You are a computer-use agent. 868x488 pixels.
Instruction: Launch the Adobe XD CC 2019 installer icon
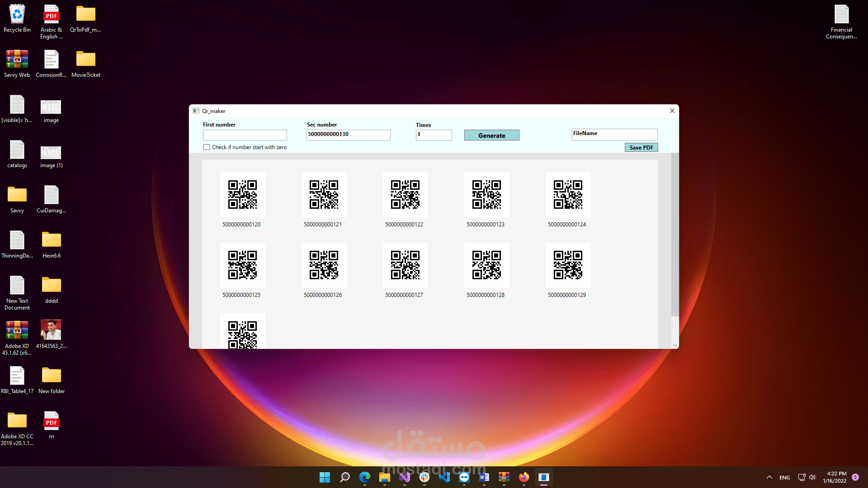coord(17,420)
